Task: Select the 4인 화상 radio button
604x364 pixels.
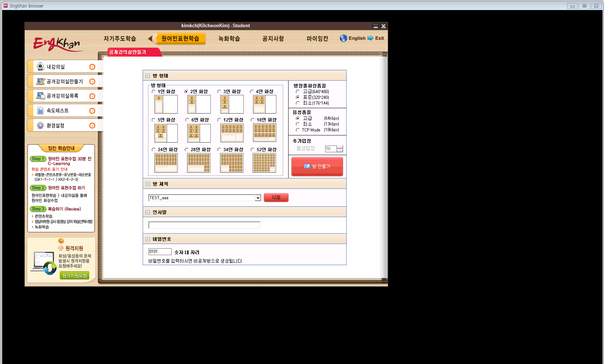Action: point(252,91)
